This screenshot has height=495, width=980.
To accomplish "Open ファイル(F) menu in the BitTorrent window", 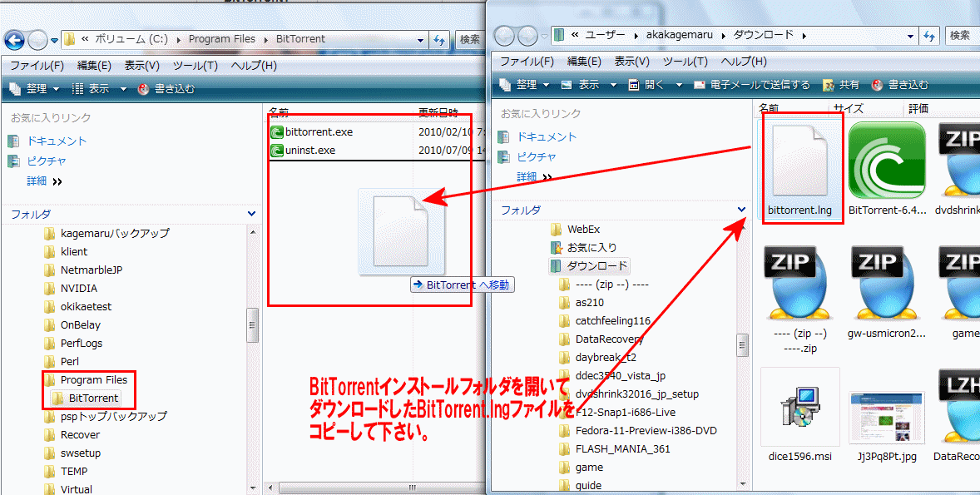I will pyautogui.click(x=37, y=65).
